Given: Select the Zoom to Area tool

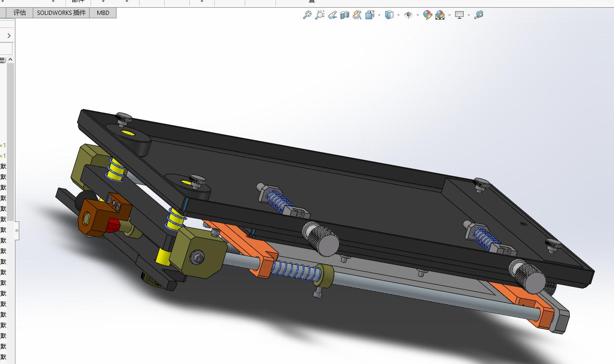Looking at the screenshot, I should pyautogui.click(x=319, y=15).
